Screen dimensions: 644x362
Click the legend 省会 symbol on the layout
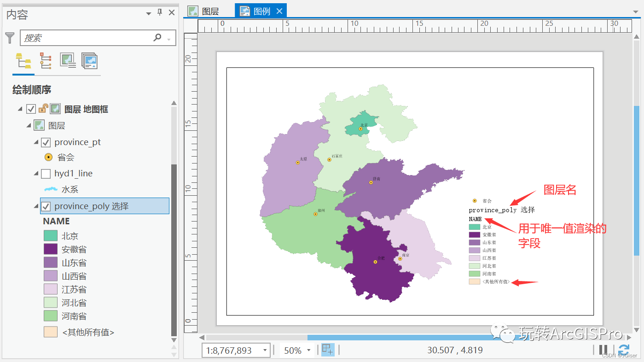point(475,201)
